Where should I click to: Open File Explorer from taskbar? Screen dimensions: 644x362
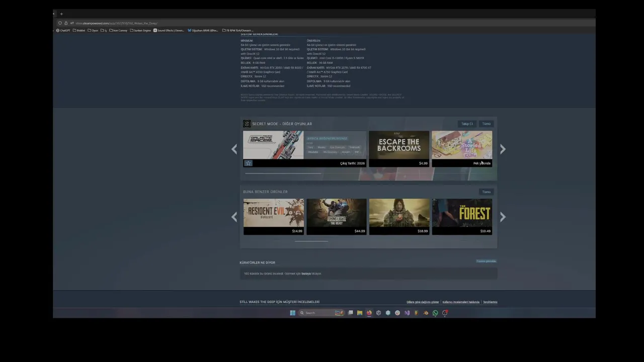[x=360, y=313]
